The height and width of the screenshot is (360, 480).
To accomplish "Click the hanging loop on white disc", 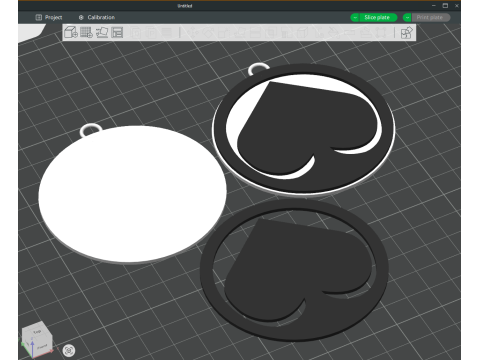I will click(91, 130).
